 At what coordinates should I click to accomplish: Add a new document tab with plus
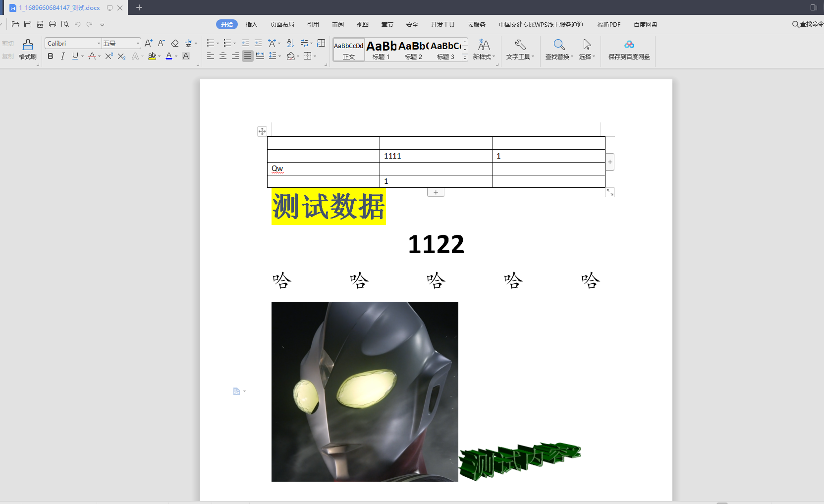(139, 7)
